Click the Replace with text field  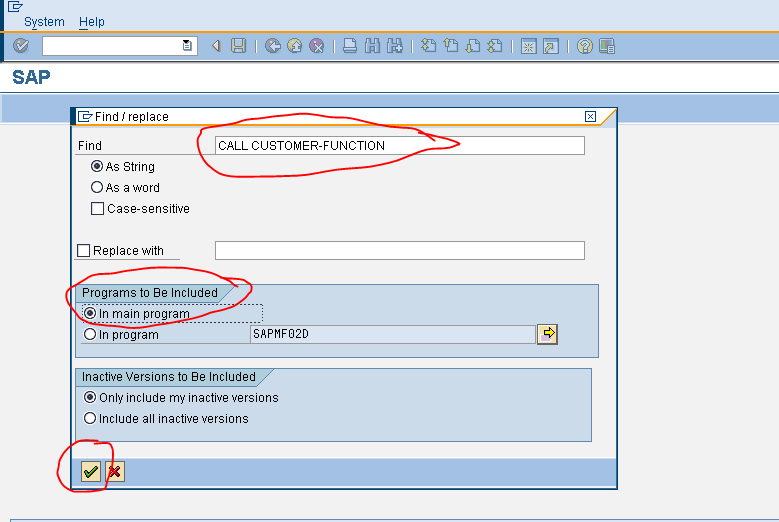(x=399, y=250)
